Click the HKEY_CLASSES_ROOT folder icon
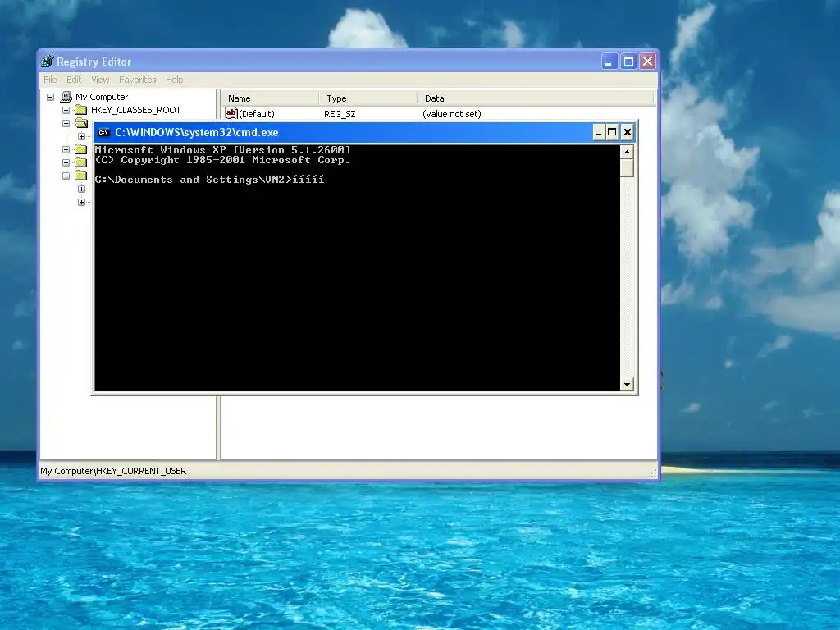This screenshot has height=630, width=840. pos(81,110)
